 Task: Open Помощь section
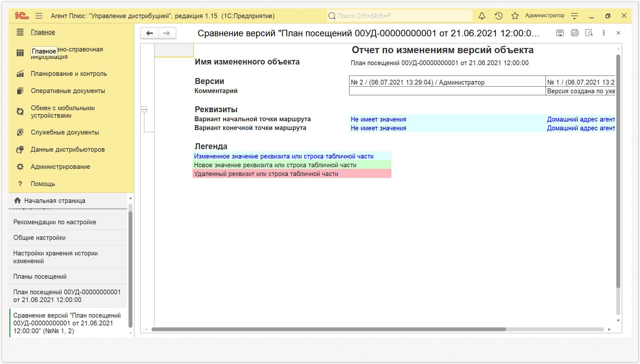point(43,184)
